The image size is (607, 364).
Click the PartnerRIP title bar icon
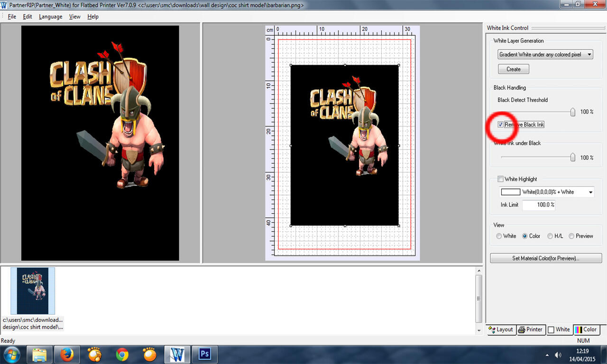coord(5,5)
